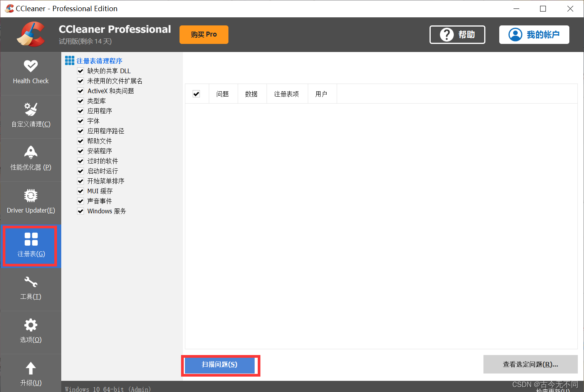Sort by 注册表项 column header

[x=287, y=94]
